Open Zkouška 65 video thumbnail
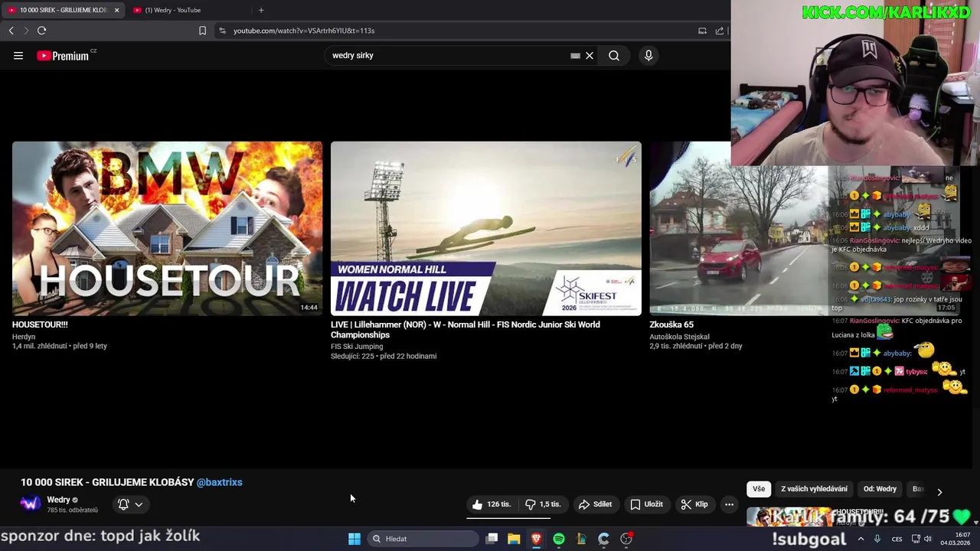This screenshot has height=551, width=980. click(x=739, y=228)
